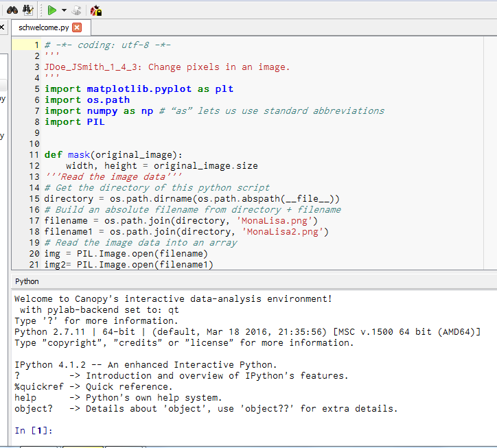Click the Python console pane header
Screen dimensions: 497x448
[27, 281]
